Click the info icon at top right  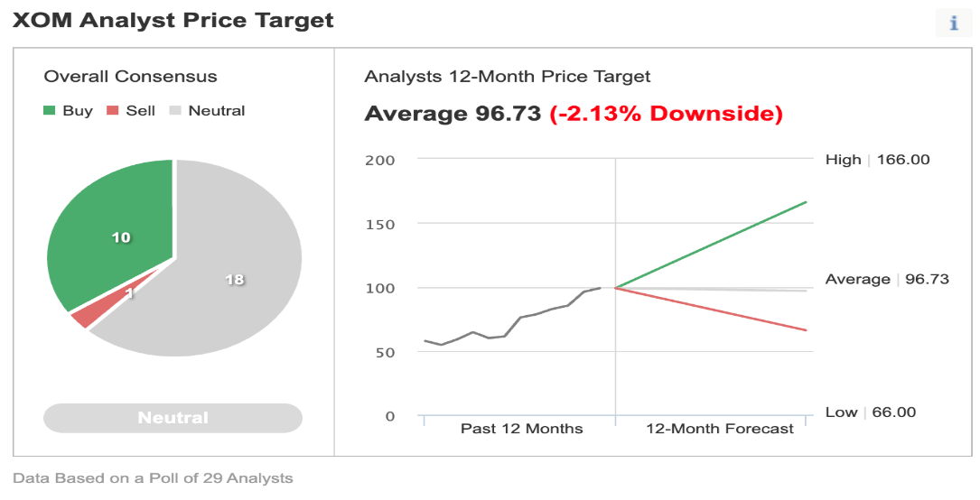pos(953,23)
